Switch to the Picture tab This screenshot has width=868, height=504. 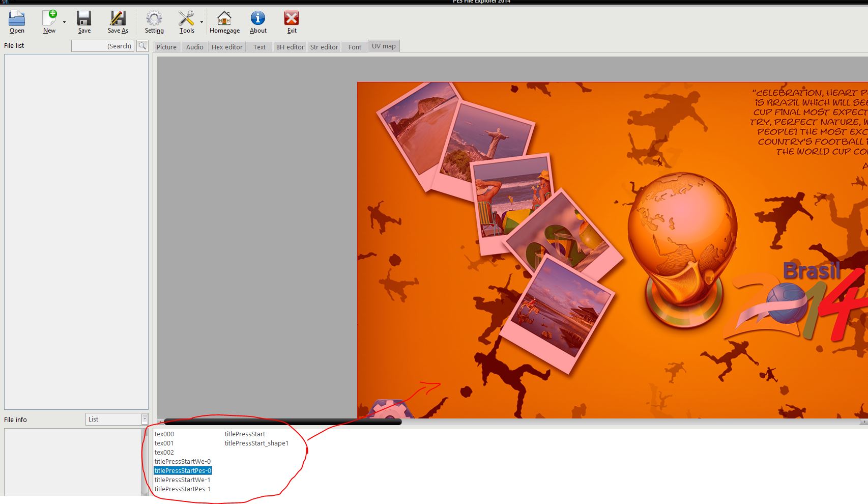[x=166, y=47]
